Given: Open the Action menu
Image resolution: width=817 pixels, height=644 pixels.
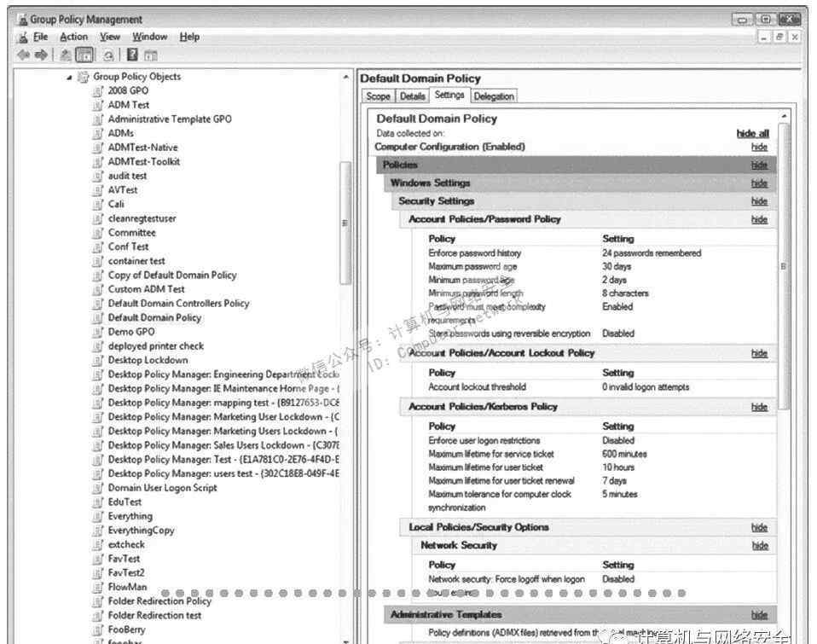Looking at the screenshot, I should [x=74, y=37].
